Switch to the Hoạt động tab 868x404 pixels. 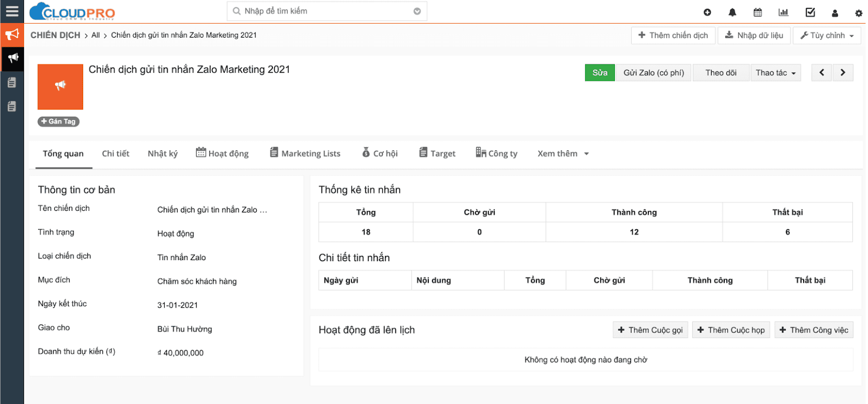click(222, 153)
